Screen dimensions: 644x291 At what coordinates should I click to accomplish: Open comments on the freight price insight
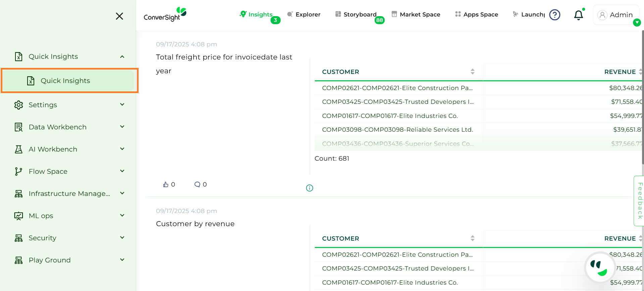tap(197, 184)
